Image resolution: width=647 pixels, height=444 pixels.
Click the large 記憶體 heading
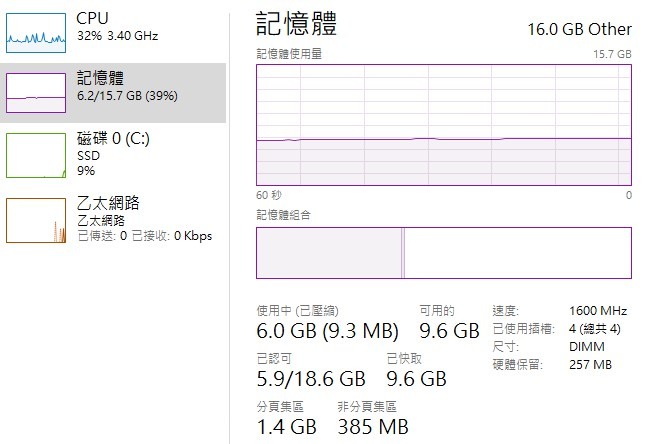pyautogui.click(x=297, y=24)
